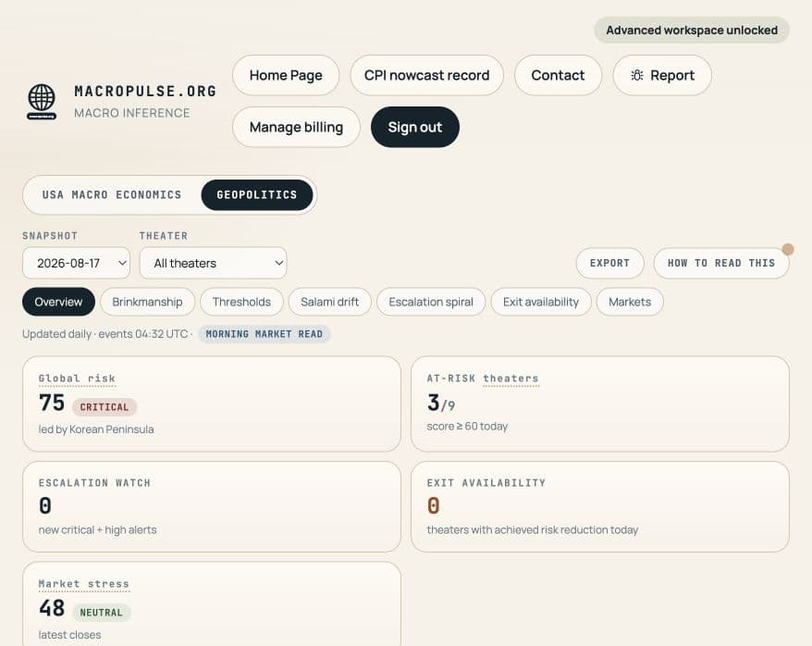The width and height of the screenshot is (812, 646).
Task: Open How to Read This guide
Action: click(x=721, y=263)
